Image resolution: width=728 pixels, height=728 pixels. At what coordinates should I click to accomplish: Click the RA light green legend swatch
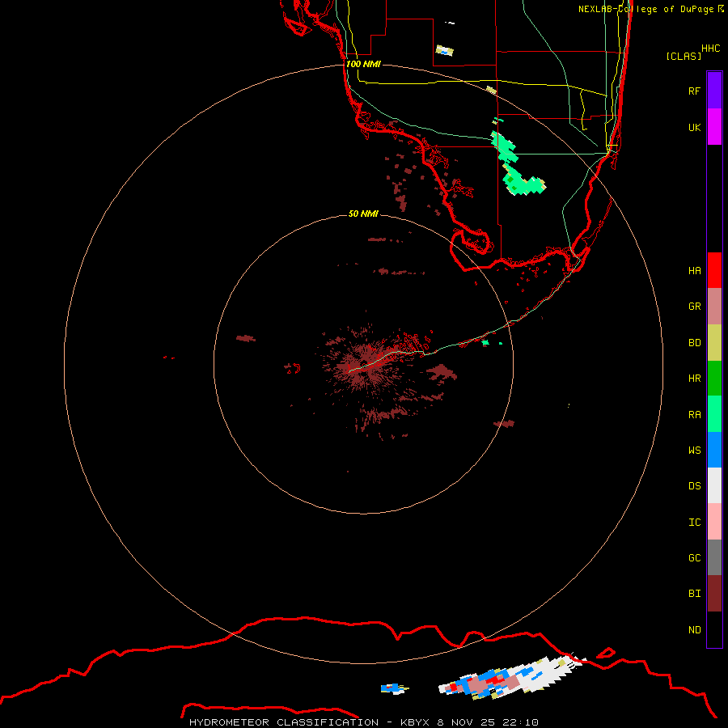tap(714, 414)
